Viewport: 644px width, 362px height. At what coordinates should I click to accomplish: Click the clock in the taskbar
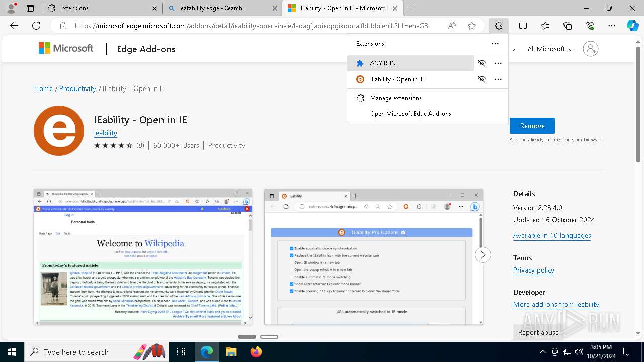tap(601, 352)
